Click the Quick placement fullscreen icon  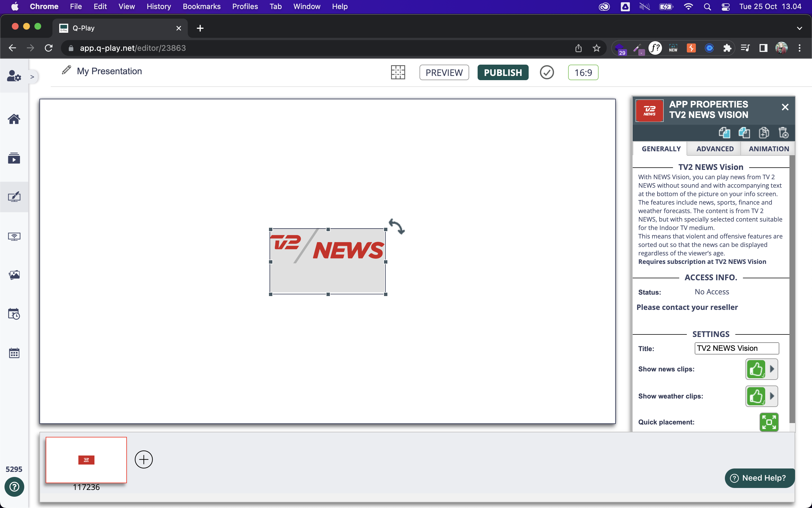tap(769, 422)
